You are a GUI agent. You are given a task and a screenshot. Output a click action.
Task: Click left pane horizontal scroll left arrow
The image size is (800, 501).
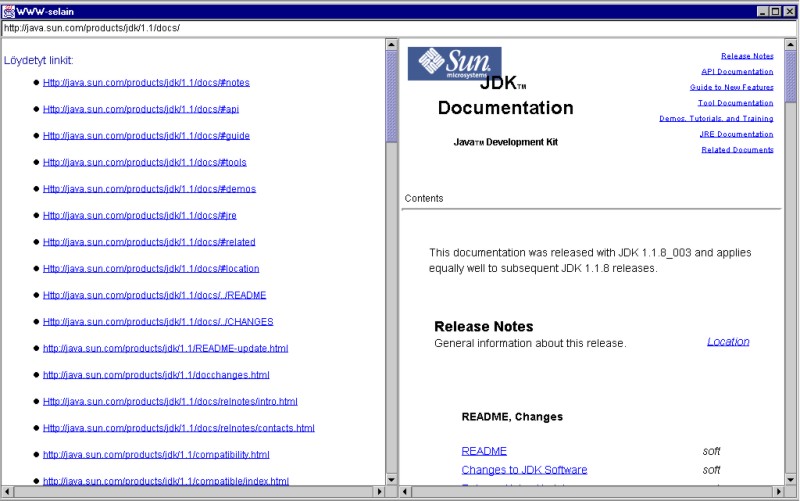7,492
